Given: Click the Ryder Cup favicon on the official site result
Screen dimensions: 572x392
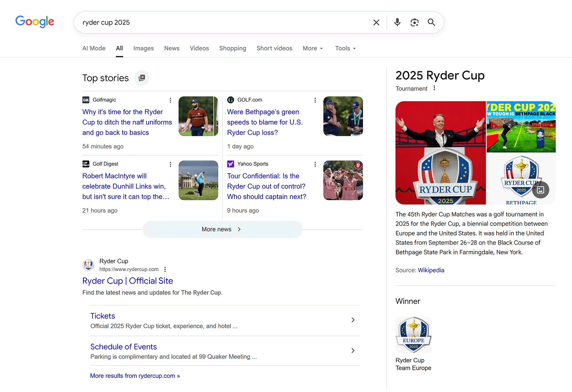Looking at the screenshot, I should pos(88,265).
